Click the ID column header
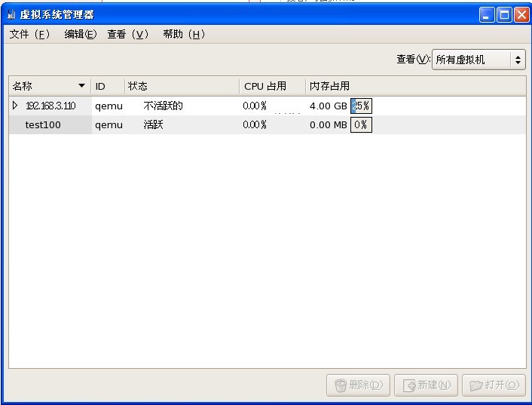 tap(108, 86)
